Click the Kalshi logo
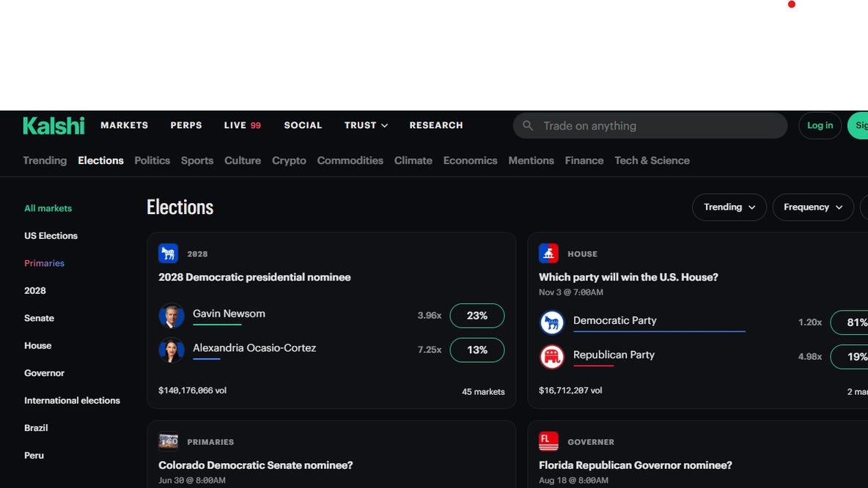This screenshot has height=488, width=868. pyautogui.click(x=54, y=125)
